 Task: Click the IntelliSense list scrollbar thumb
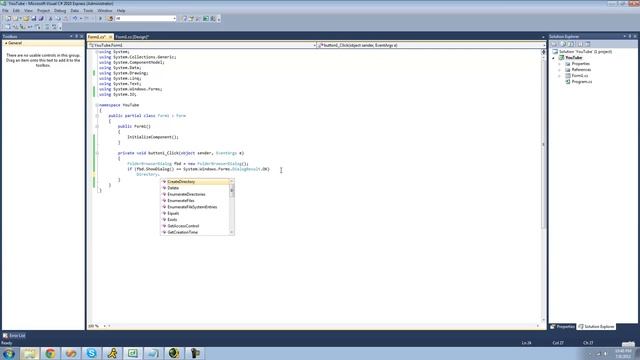coord(232,190)
